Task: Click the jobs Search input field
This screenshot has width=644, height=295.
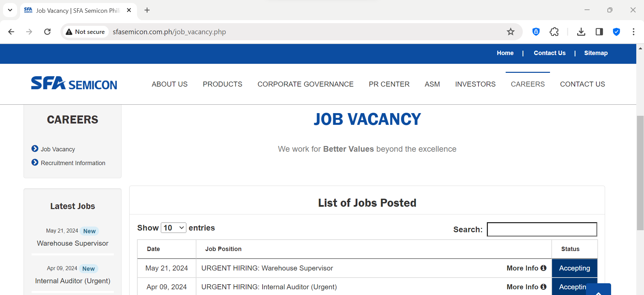Action: pos(542,230)
